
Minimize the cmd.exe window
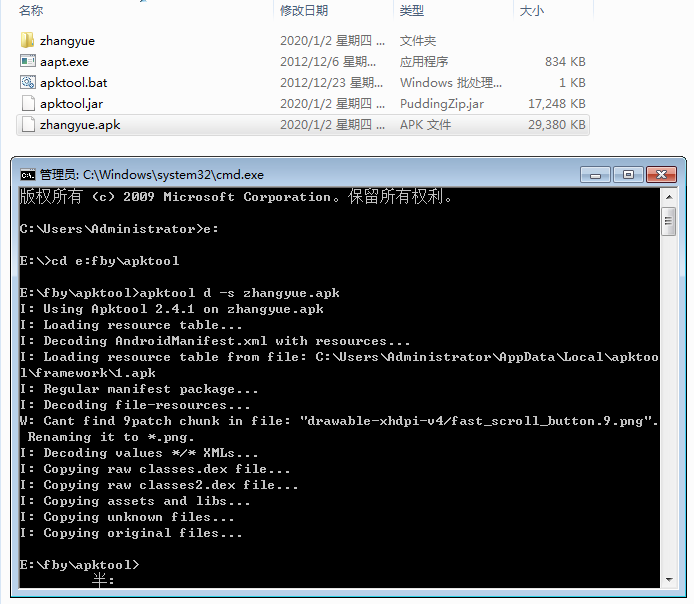[x=595, y=175]
